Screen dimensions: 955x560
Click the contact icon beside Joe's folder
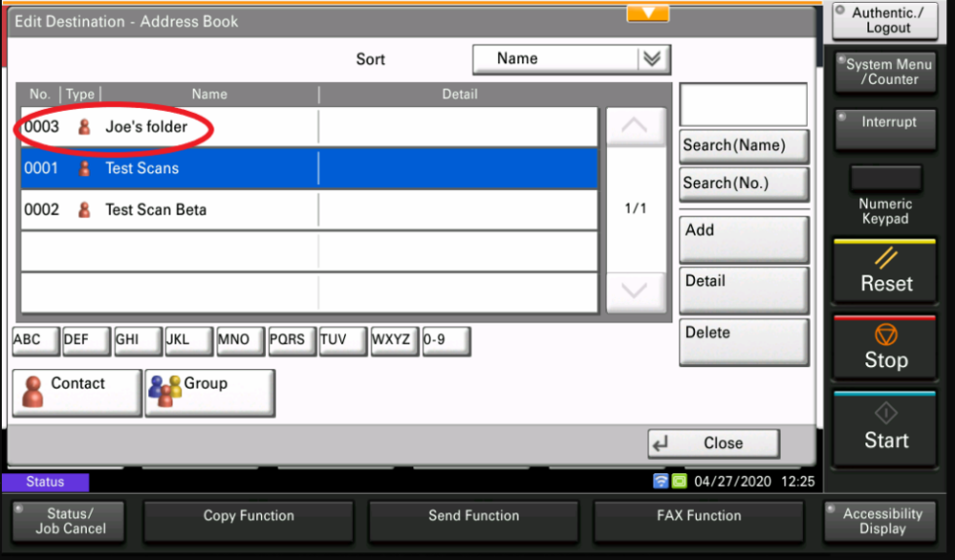85,127
